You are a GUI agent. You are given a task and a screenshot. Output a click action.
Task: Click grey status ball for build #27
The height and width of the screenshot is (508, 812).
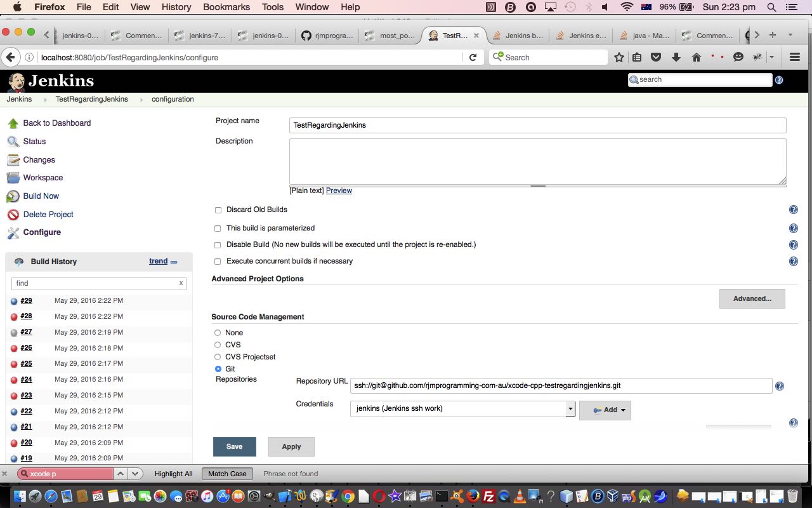[14, 333]
